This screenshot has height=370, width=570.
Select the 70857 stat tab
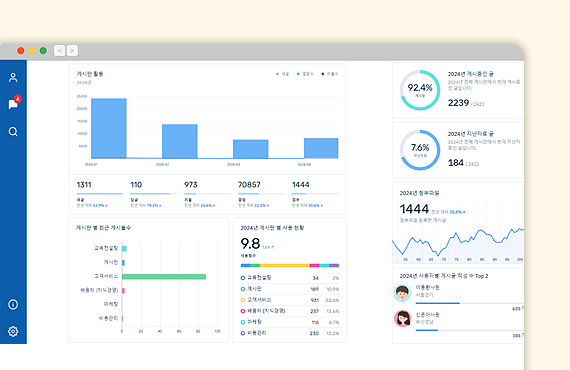pyautogui.click(x=261, y=194)
